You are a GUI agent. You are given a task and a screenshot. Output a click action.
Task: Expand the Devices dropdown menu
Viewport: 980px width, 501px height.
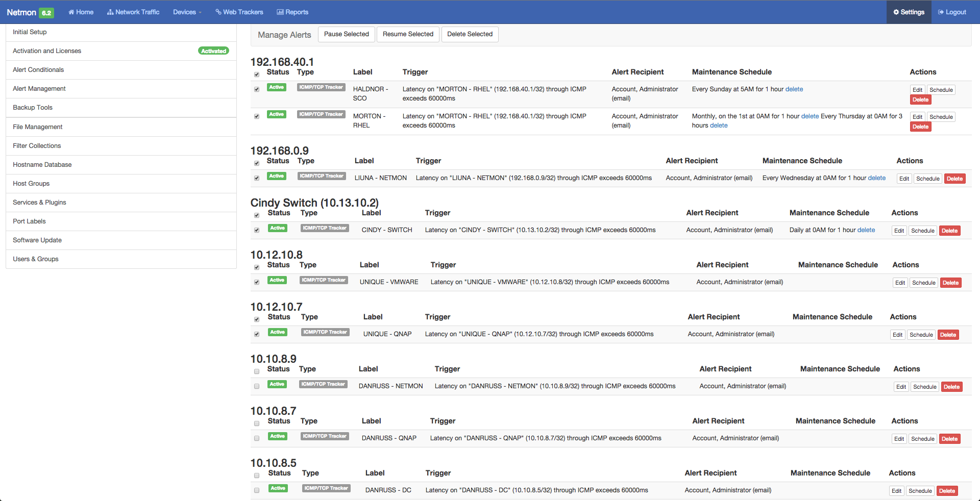tap(187, 12)
